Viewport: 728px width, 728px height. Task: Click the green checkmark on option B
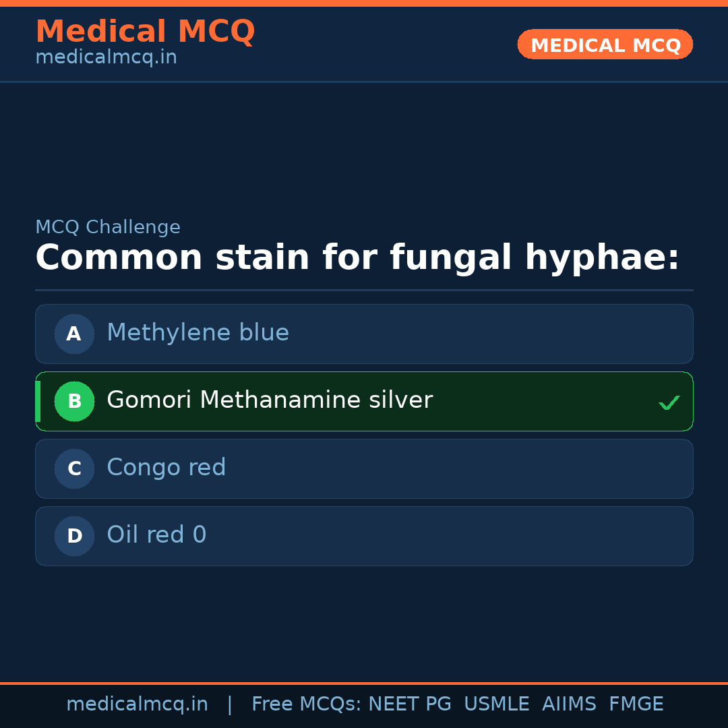[669, 403]
